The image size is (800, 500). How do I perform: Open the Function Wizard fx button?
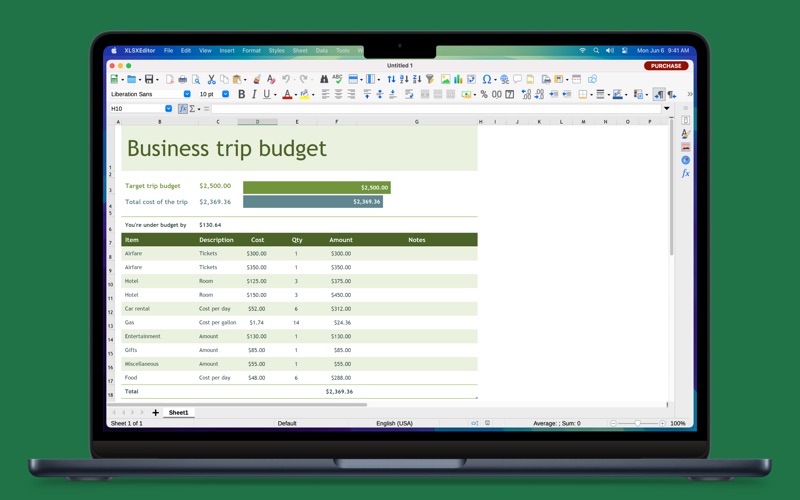(183, 109)
